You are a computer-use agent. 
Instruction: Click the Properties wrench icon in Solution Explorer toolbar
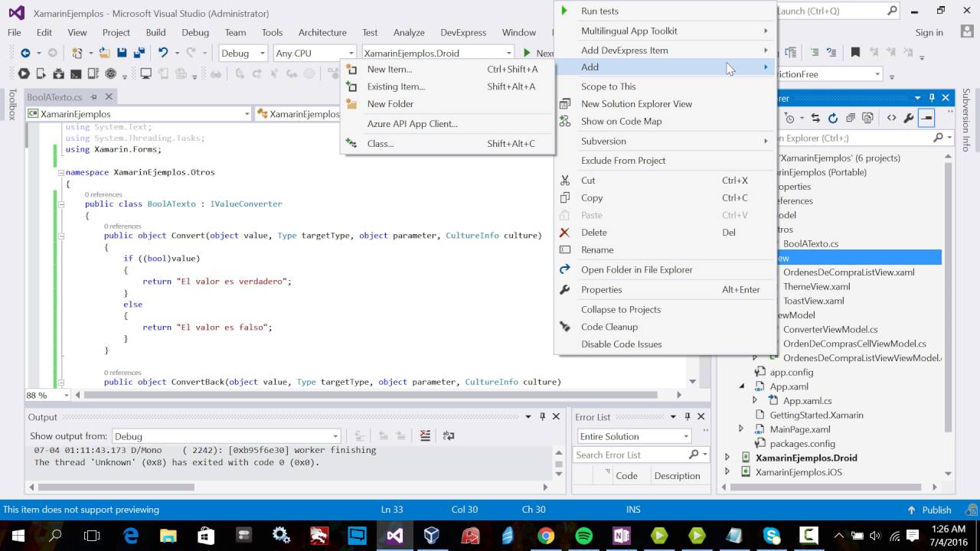pyautogui.click(x=909, y=118)
